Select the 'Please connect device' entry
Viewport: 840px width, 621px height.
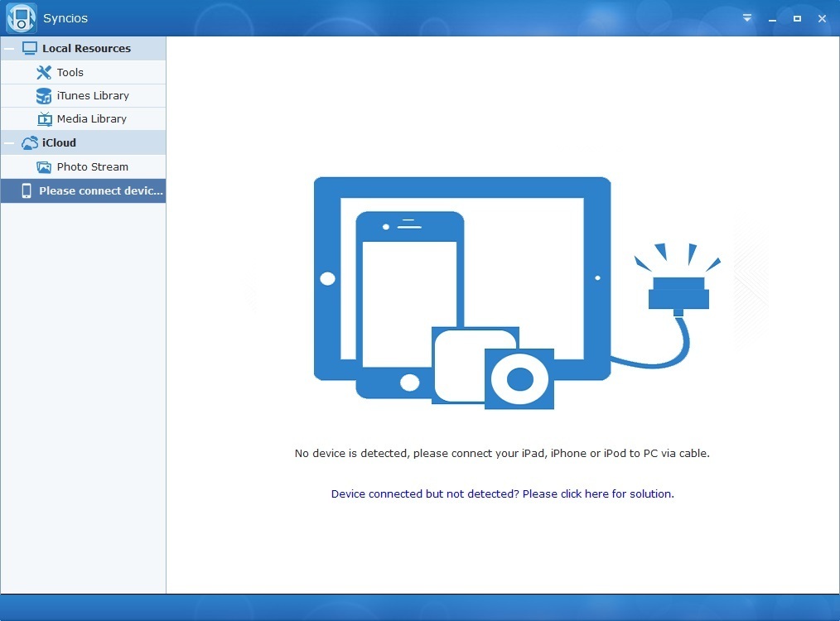click(101, 190)
